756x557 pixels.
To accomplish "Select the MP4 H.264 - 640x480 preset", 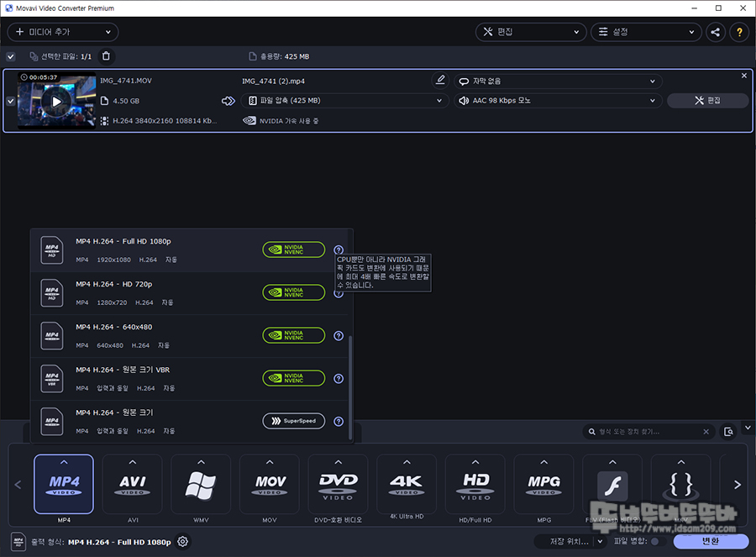I will pos(189,336).
